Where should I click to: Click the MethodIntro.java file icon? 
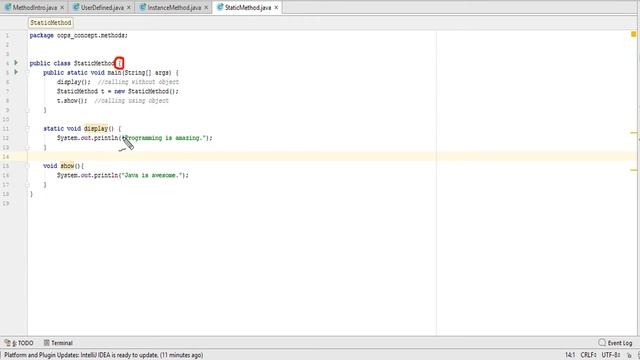(8, 7)
